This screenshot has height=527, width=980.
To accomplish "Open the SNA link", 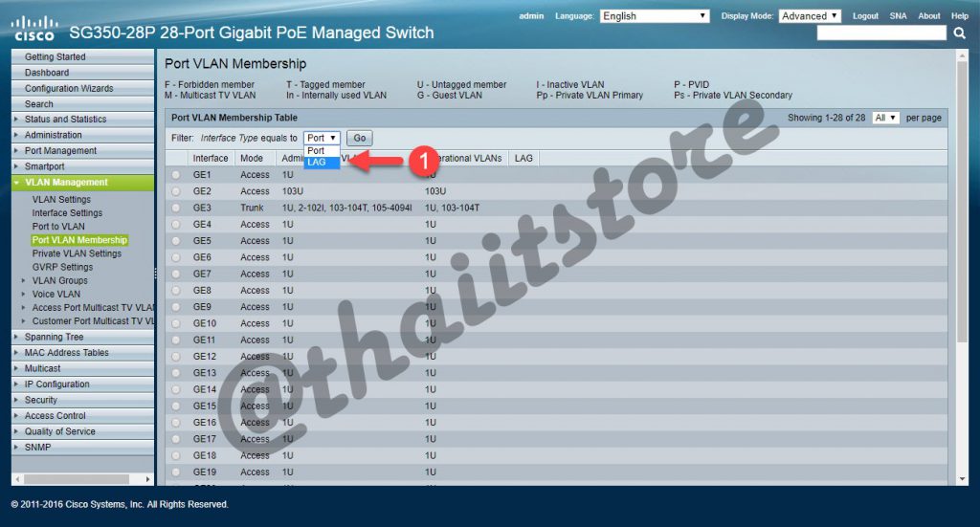I will (898, 16).
